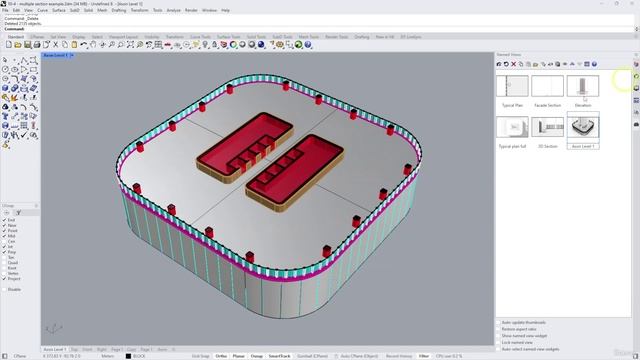The height and width of the screenshot is (360, 640).
Task: Enable Auto update thumbnails checkbox
Action: [x=498, y=322]
